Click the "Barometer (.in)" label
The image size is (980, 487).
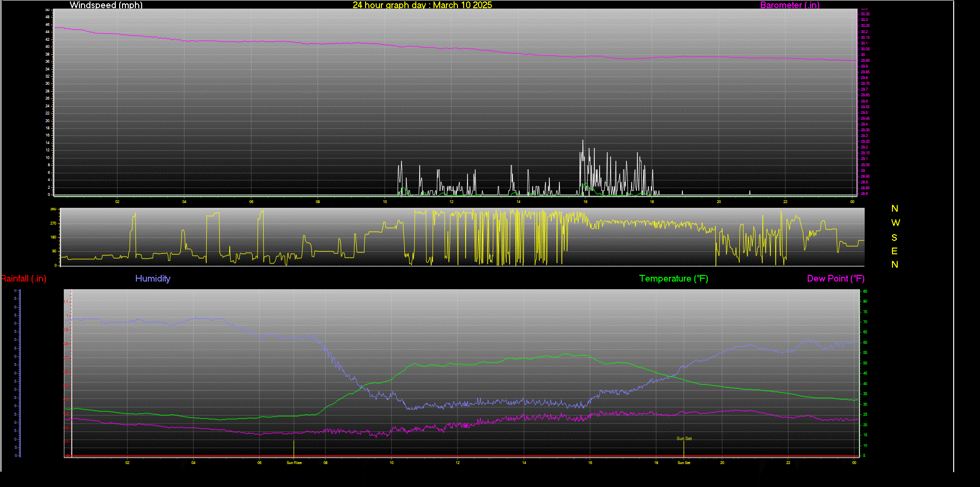pos(790,5)
